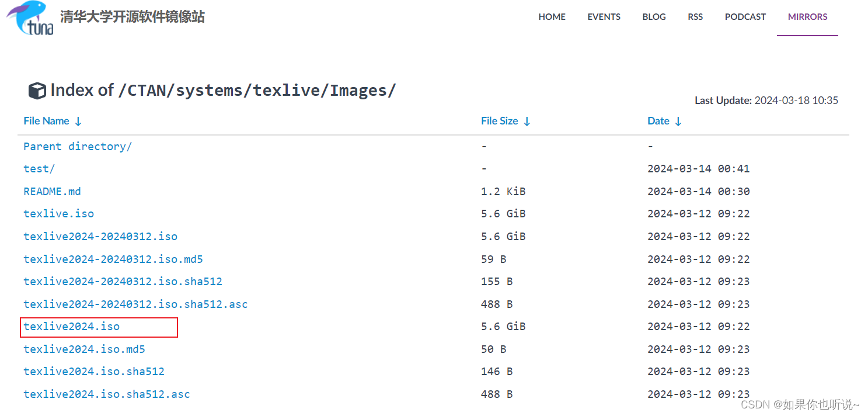The width and height of the screenshot is (868, 416).
Task: Click the TUNA fish logo icon
Action: (28, 19)
